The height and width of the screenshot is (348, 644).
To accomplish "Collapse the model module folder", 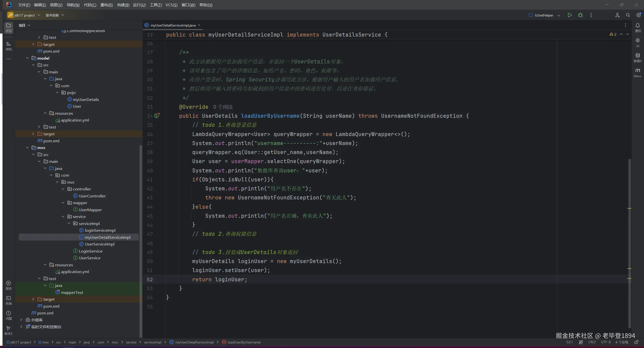I will [27, 58].
